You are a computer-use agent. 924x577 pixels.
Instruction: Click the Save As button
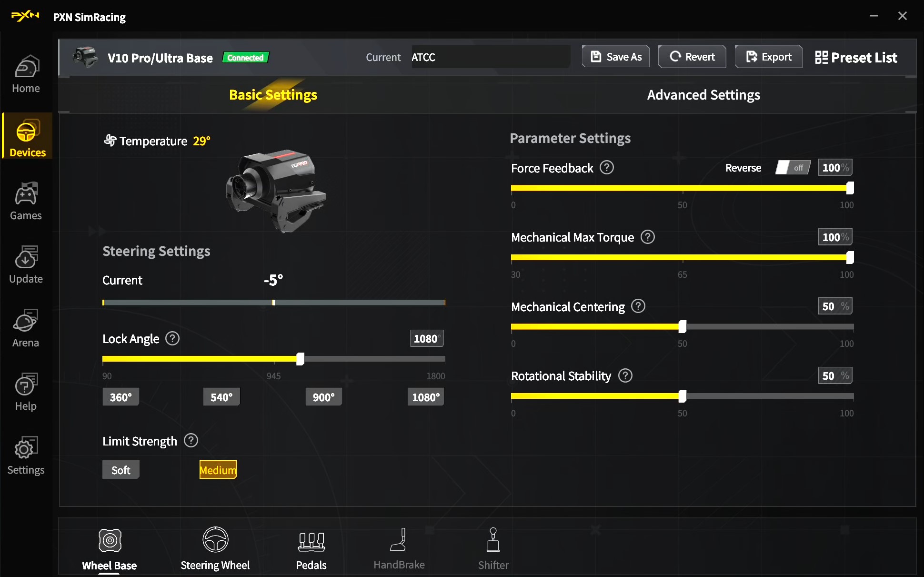(x=616, y=57)
